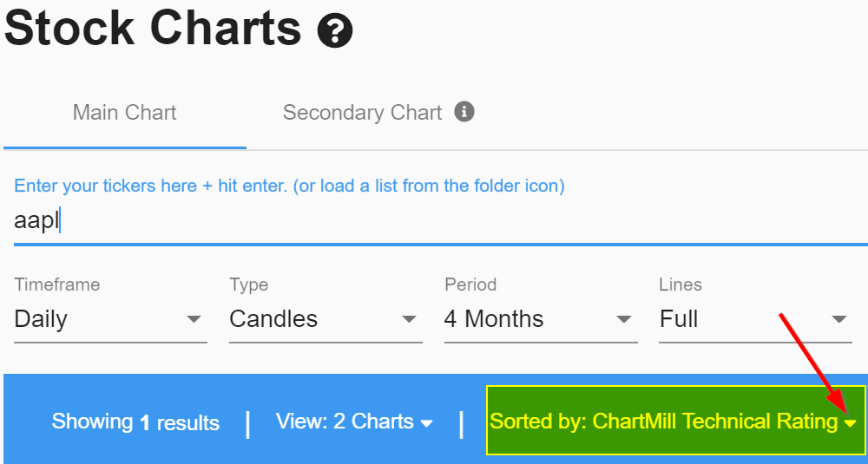Click the small caret after View: 2 Charts
The height and width of the screenshot is (464, 868).
(426, 423)
